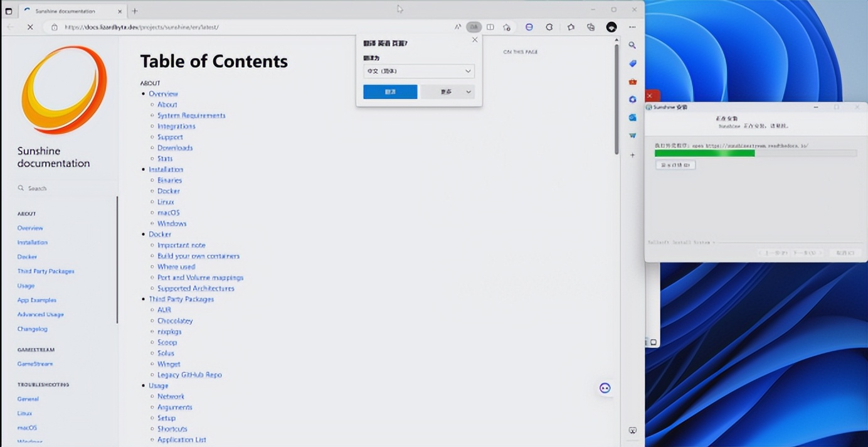Click the Sunshine logo image
This screenshot has width=868, height=447.
point(63,90)
